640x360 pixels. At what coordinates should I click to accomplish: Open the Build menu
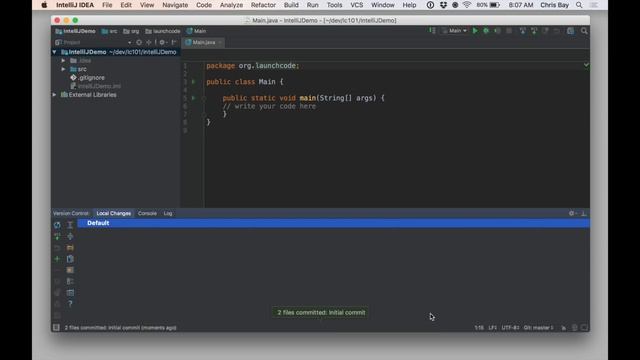291,5
